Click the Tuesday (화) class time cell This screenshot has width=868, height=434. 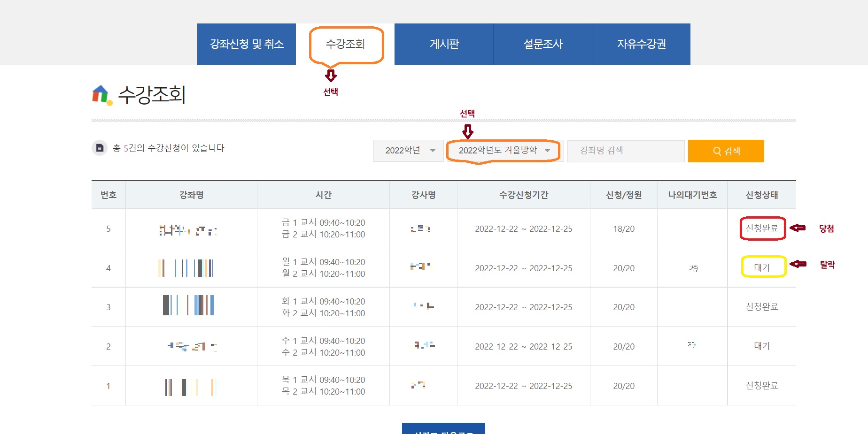pos(323,307)
